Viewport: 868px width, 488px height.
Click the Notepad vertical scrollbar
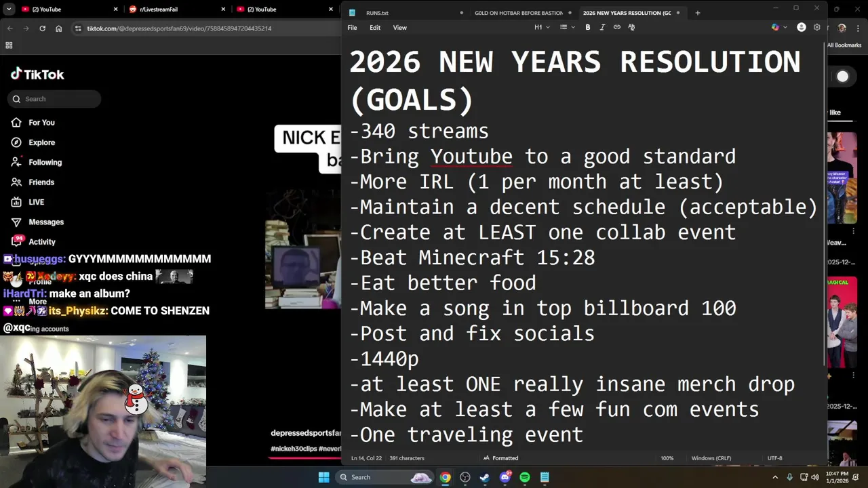click(x=825, y=203)
